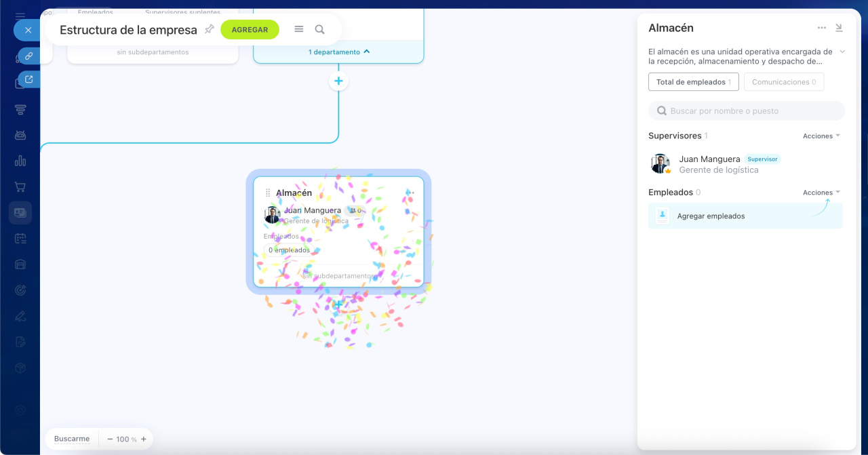
Task: Collapse the Almacén side panel with arrow icon
Action: pyautogui.click(x=839, y=28)
